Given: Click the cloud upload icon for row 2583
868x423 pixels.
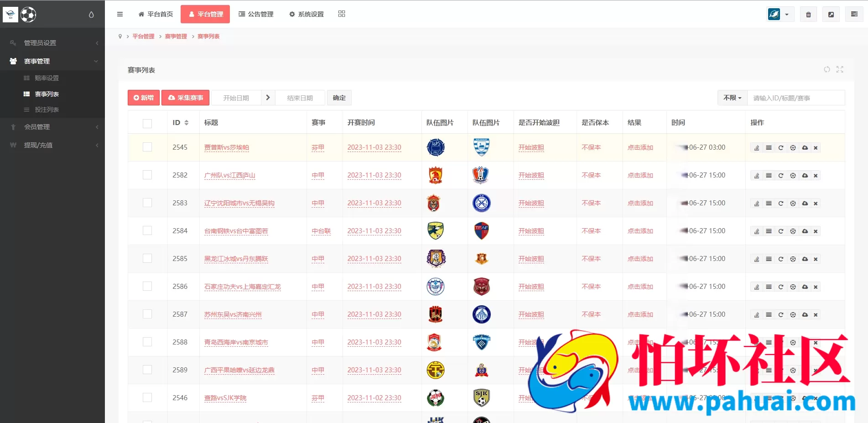Looking at the screenshot, I should 805,204.
